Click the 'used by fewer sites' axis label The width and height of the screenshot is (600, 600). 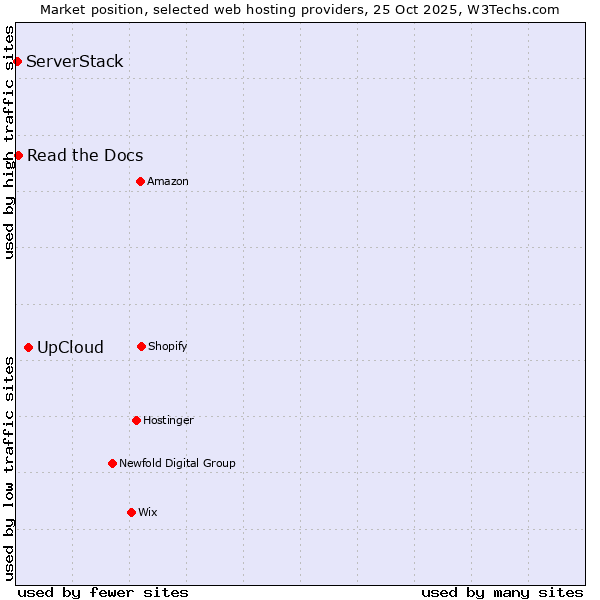click(x=103, y=592)
